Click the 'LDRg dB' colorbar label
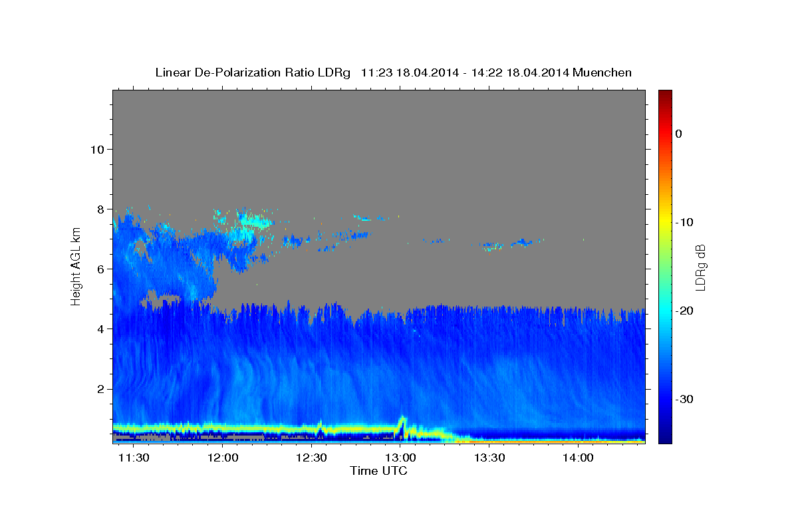This screenshot has height=532, width=798. pyautogui.click(x=700, y=267)
